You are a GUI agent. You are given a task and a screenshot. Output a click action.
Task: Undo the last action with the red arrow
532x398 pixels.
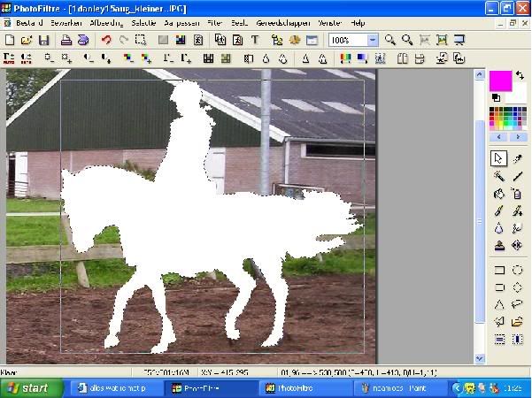106,40
